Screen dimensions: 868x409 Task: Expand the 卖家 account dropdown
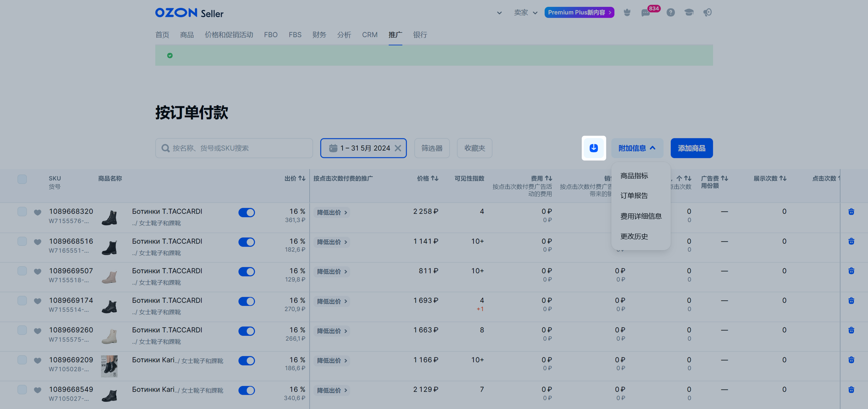click(525, 13)
